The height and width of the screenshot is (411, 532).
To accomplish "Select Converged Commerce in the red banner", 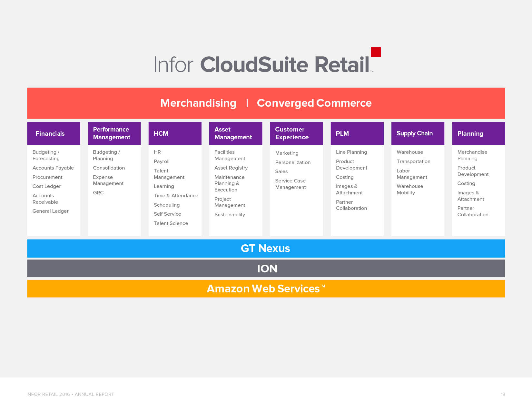I will 314,103.
